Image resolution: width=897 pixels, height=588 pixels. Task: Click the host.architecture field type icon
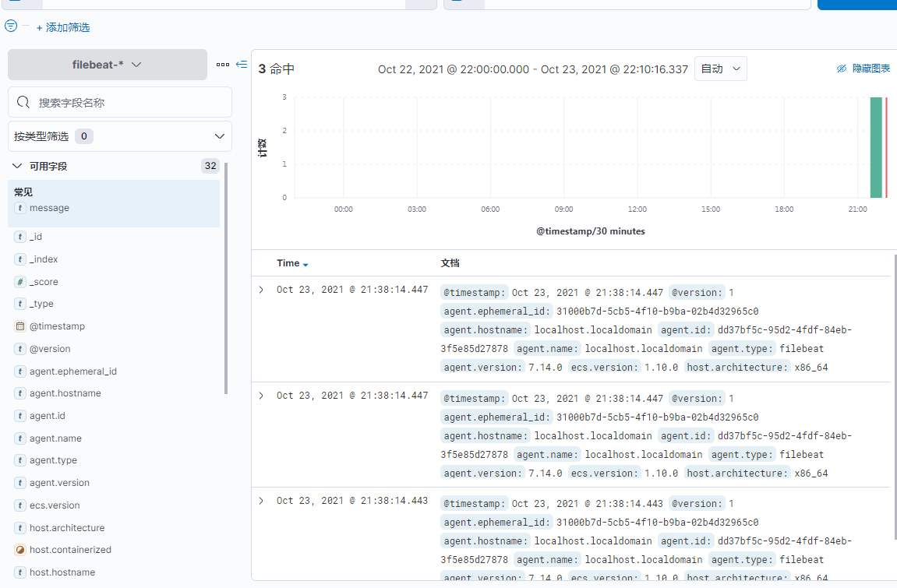pos(20,528)
